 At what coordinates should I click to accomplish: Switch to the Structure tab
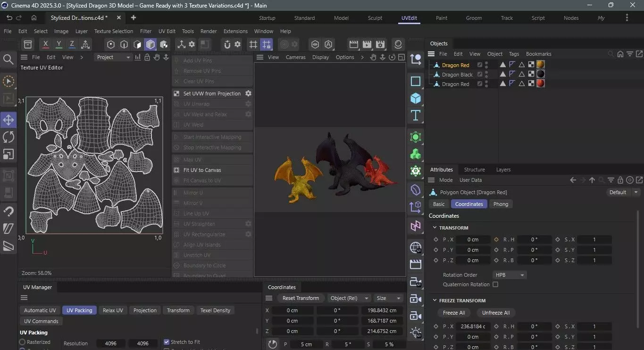(x=474, y=170)
